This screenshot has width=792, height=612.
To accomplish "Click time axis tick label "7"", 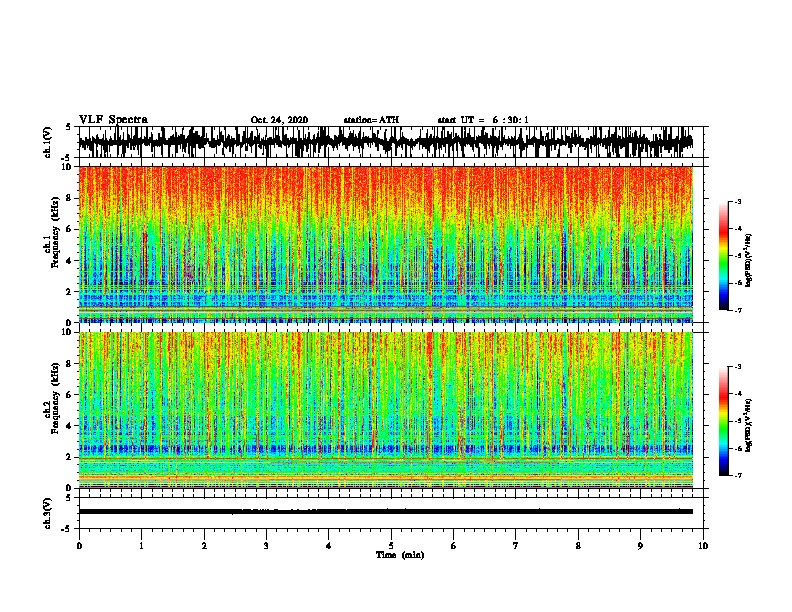I will 516,546.
